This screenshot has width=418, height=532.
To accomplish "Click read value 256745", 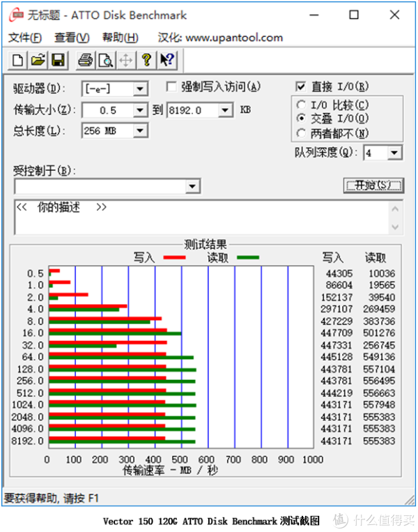I will tap(379, 345).
